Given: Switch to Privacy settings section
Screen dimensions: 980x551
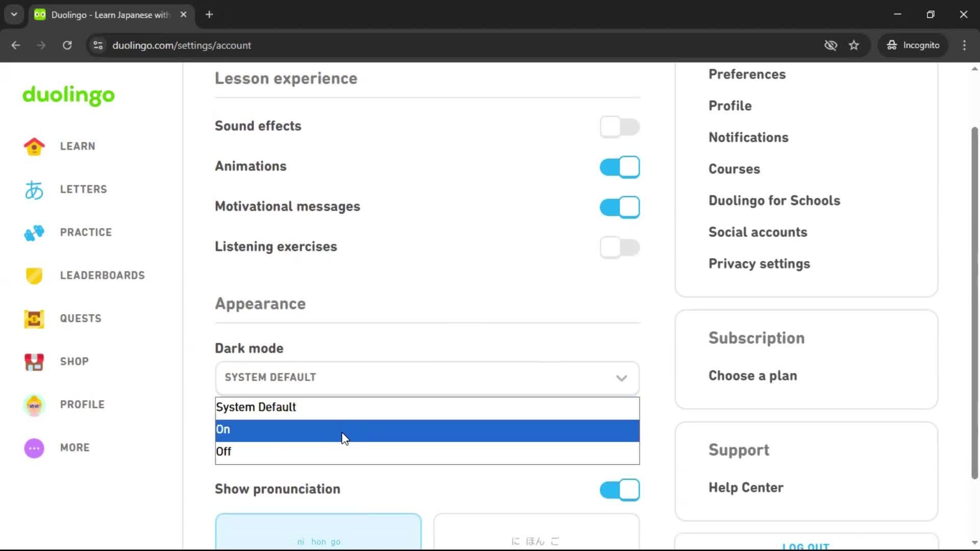Looking at the screenshot, I should pyautogui.click(x=759, y=264).
